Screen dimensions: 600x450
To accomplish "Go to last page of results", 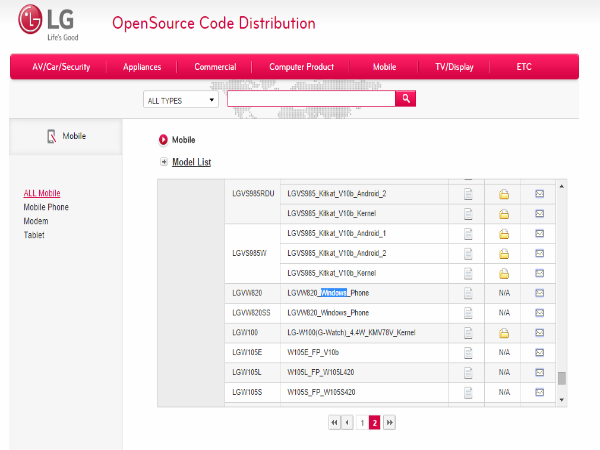I will click(x=389, y=423).
